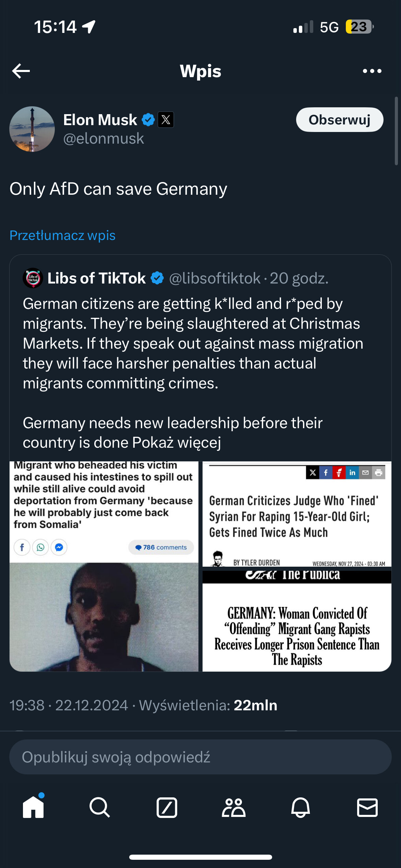Tap the blue verified badge beside Elon Musk

148,120
